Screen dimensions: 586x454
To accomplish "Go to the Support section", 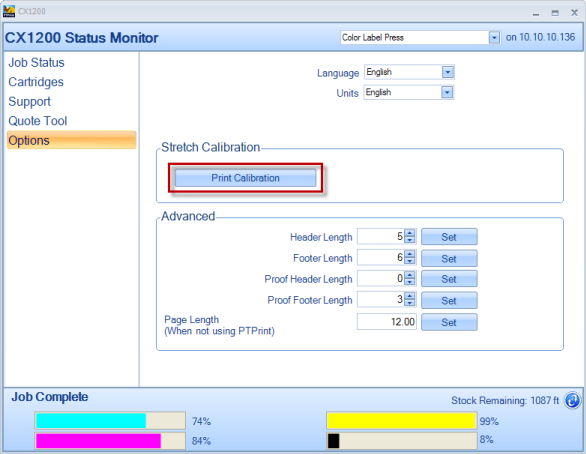I will [x=29, y=102].
